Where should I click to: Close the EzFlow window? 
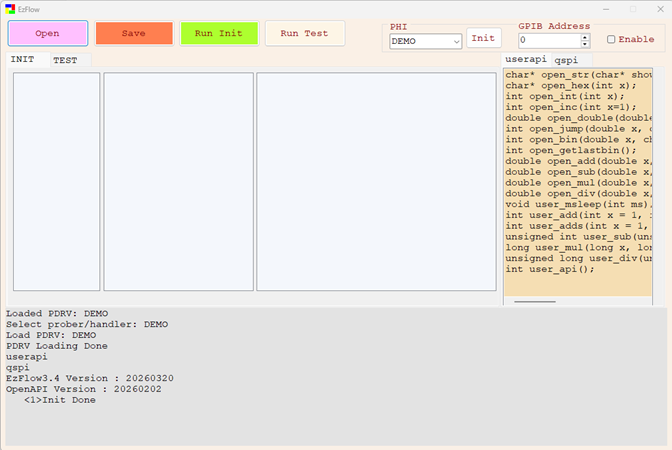click(660, 9)
